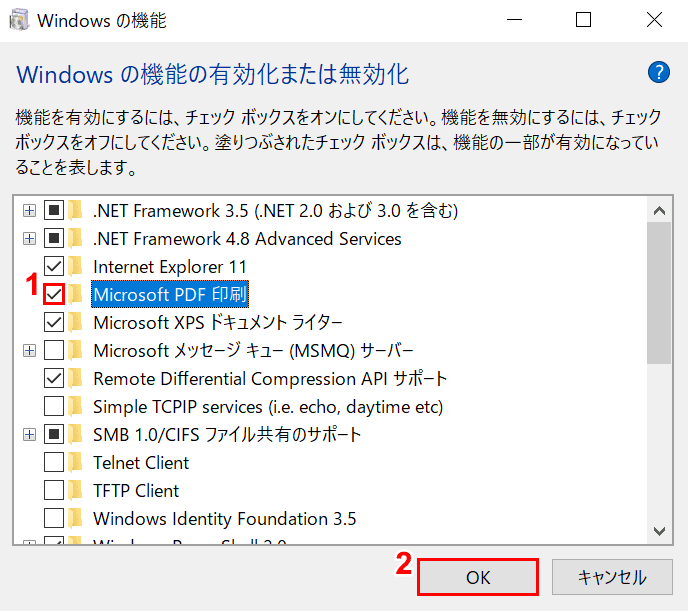This screenshot has width=688, height=611.
Task: Uncheck the Internet Explorer 11 checkbox
Action: click(54, 266)
